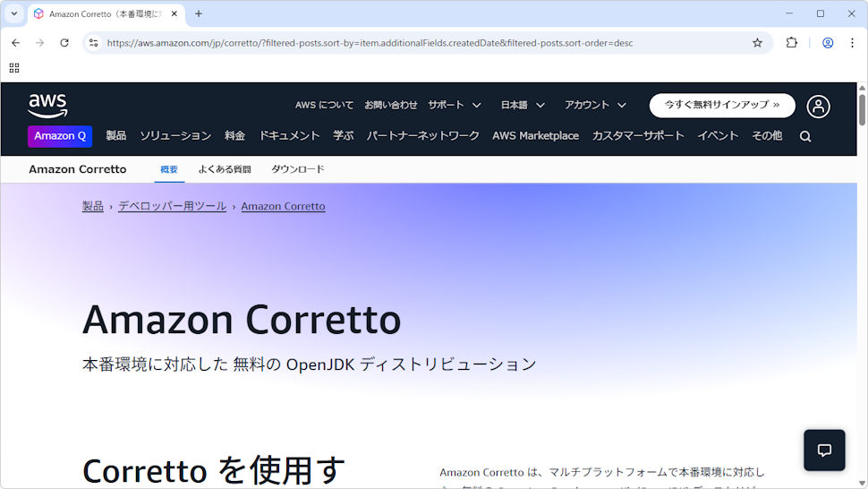Go forward in browser history
The image size is (868, 489).
point(40,43)
